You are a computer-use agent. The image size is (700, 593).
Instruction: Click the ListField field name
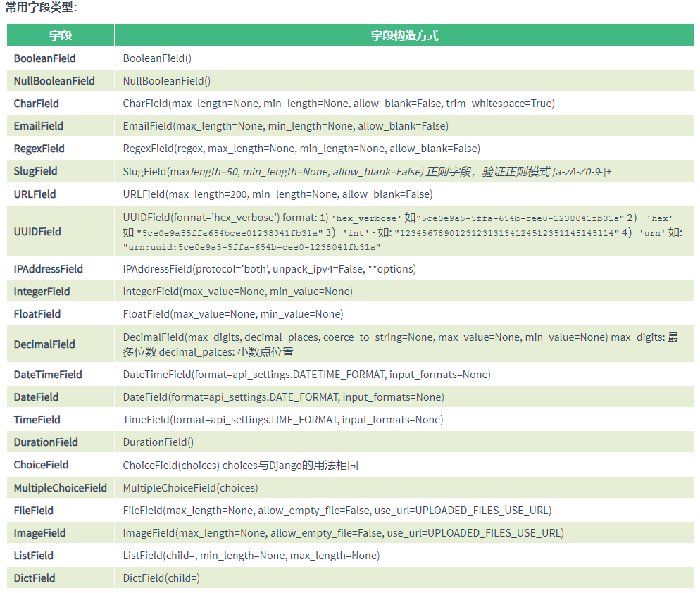click(x=34, y=556)
